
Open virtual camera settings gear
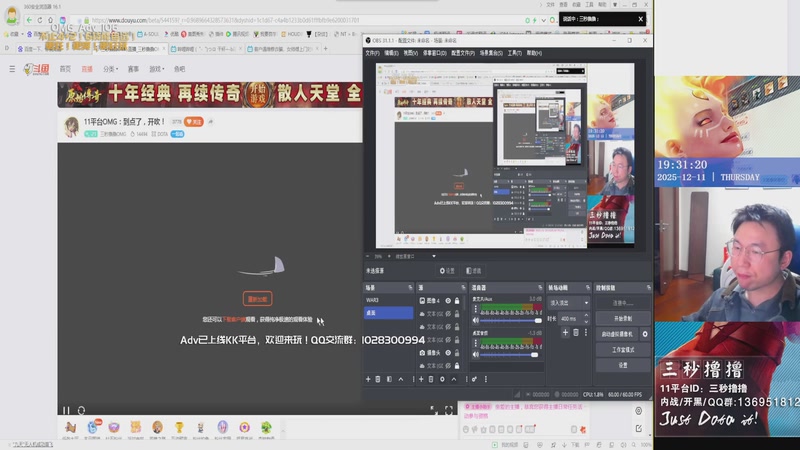pyautogui.click(x=645, y=334)
